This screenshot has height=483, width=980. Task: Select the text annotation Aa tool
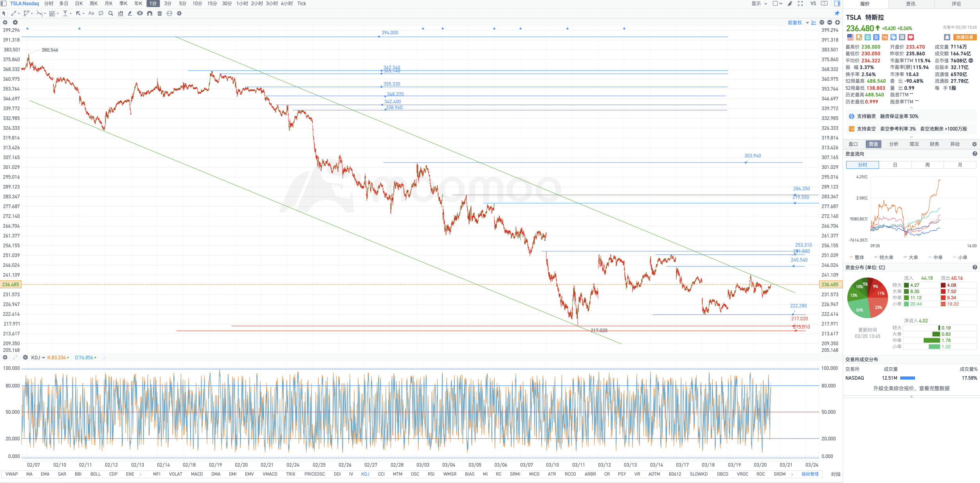point(91,13)
